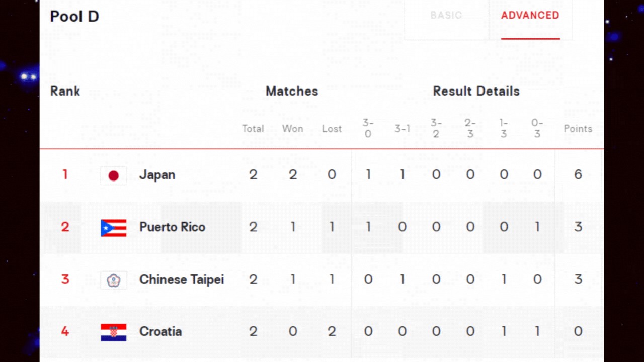Click the Pool D heading

[74, 17]
